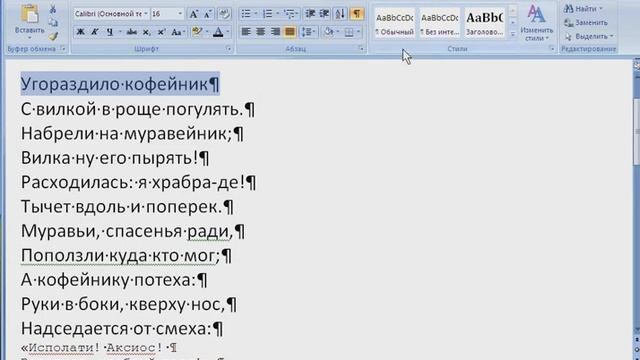Click the line 'Тычет вдоль и поперек.'

tap(127, 207)
